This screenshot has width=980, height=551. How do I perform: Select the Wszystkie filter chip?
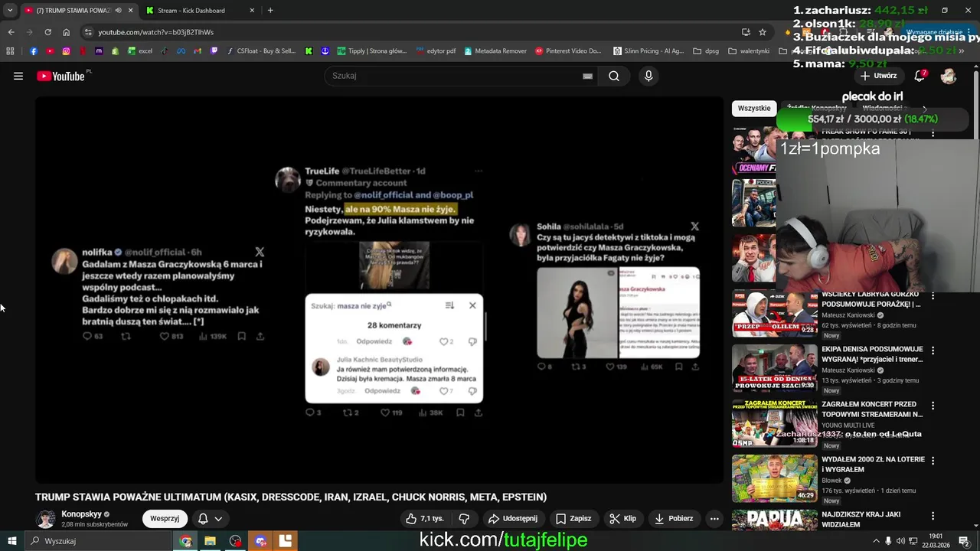point(754,108)
